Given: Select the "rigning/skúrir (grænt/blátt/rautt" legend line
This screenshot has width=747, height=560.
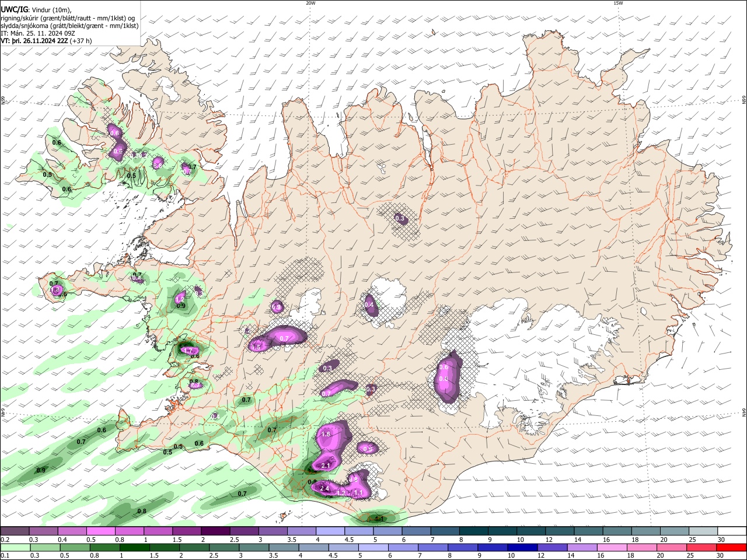Looking at the screenshot, I should [47, 17].
